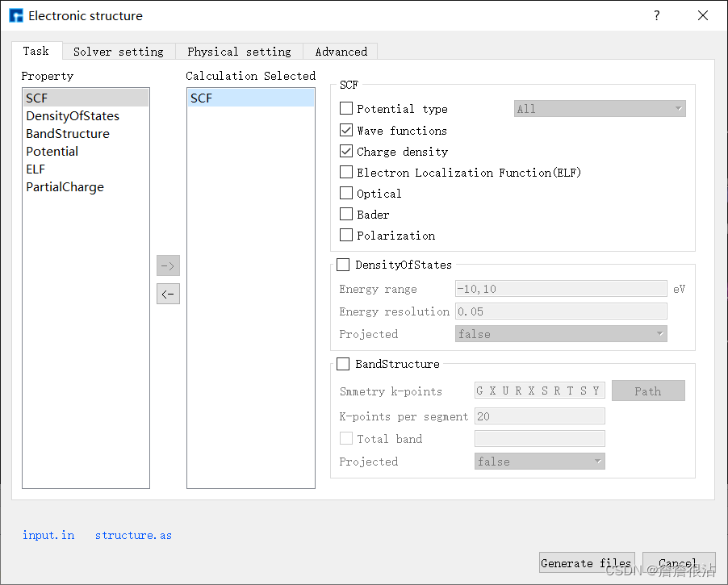Click the application logo in title bar

click(16, 16)
